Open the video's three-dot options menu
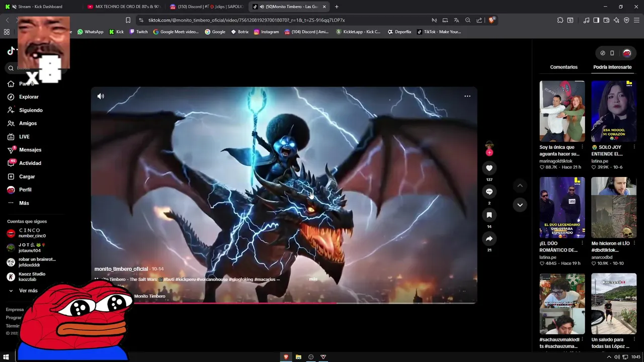This screenshot has width=644, height=362. coord(467,96)
